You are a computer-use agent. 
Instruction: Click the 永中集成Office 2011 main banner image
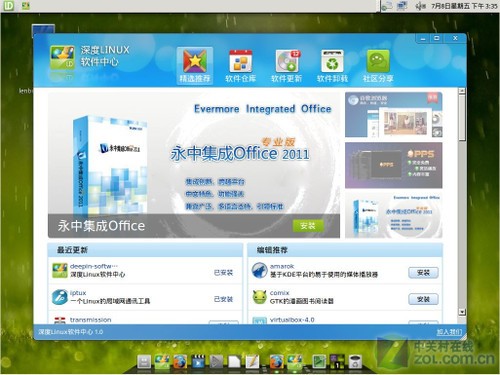[x=194, y=165]
